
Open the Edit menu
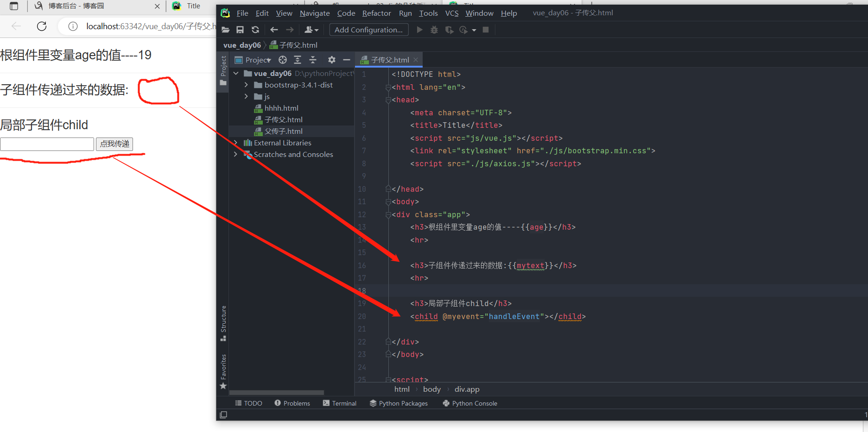pos(262,13)
